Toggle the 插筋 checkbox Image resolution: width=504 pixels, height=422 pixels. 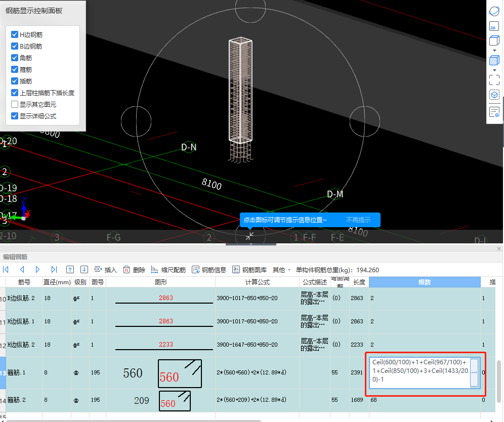tap(15, 81)
